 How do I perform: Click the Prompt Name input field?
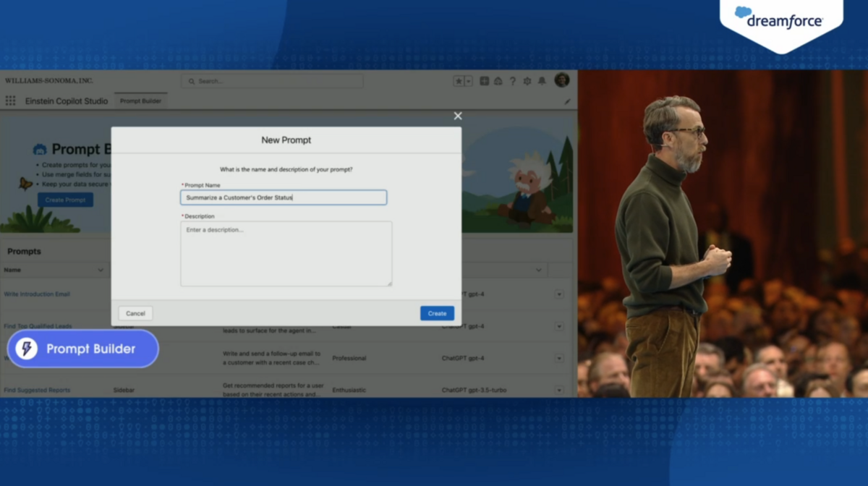284,197
